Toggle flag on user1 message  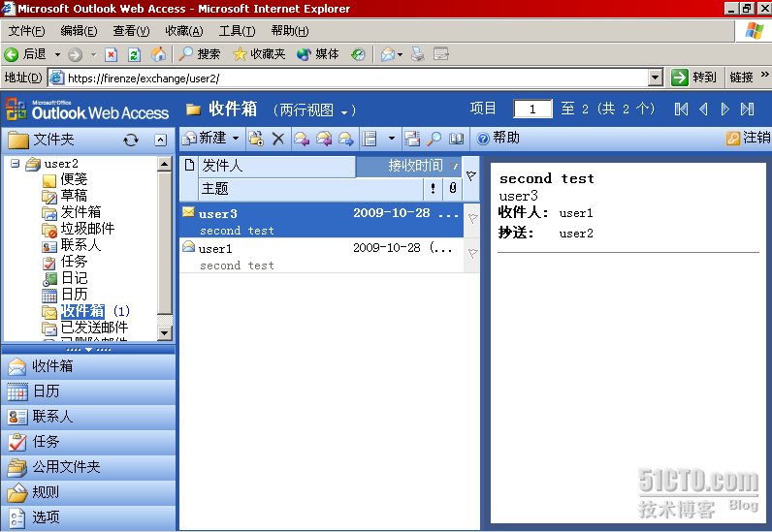coord(472,254)
